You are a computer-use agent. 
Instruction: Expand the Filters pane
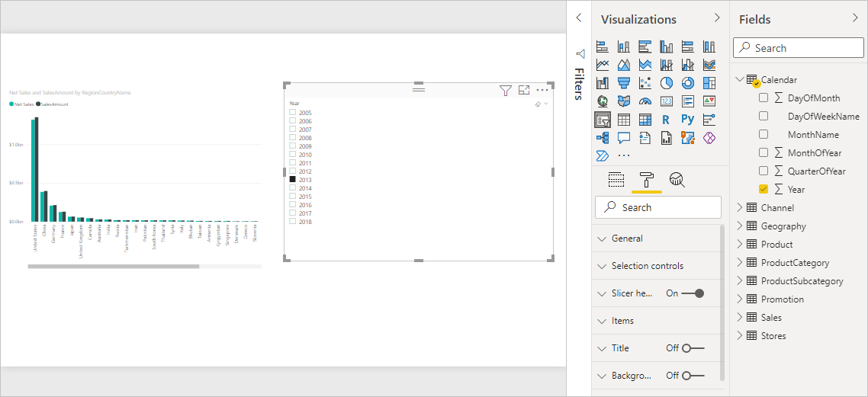pyautogui.click(x=579, y=18)
